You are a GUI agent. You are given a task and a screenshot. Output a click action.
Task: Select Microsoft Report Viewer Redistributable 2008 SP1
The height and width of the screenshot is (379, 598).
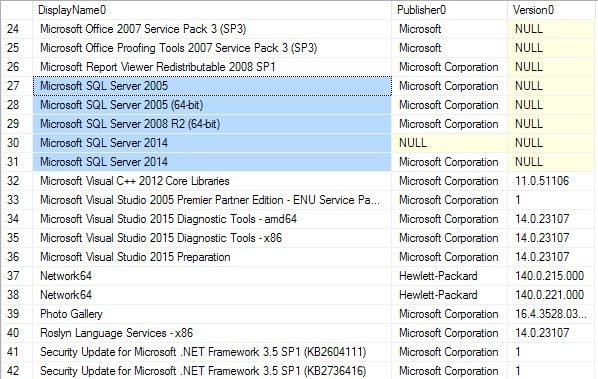point(212,67)
